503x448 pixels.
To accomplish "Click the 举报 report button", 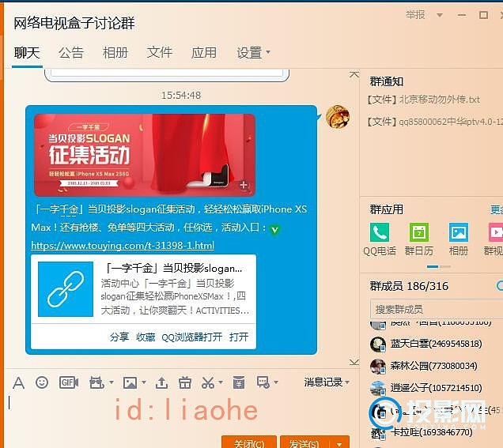I will point(415,15).
